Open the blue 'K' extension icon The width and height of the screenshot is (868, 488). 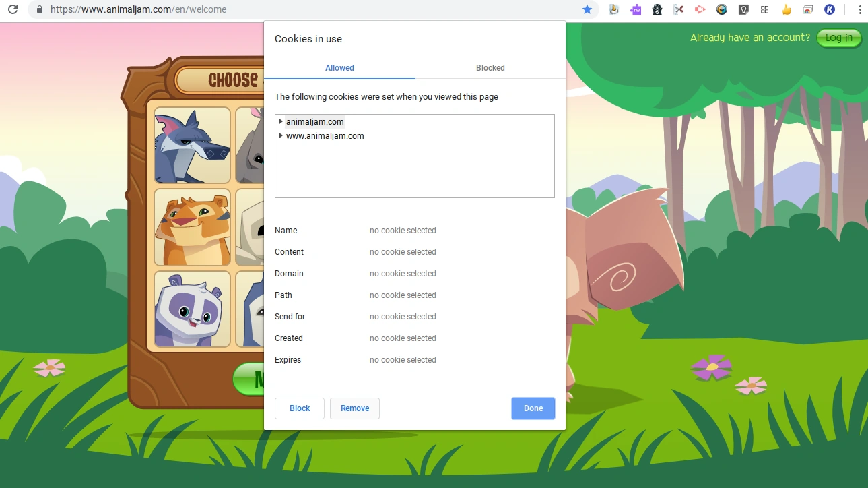point(830,10)
